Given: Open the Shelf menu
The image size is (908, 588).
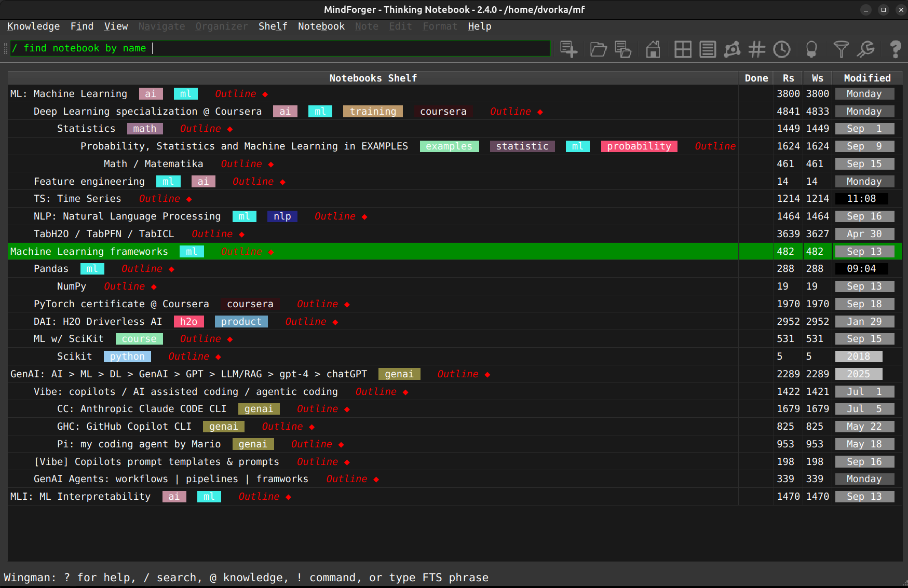Looking at the screenshot, I should click(x=273, y=26).
